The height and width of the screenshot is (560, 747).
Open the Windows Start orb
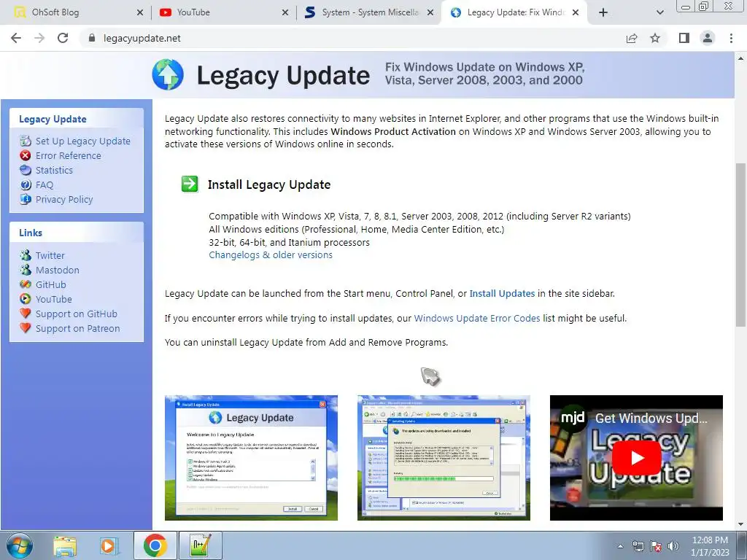click(20, 545)
